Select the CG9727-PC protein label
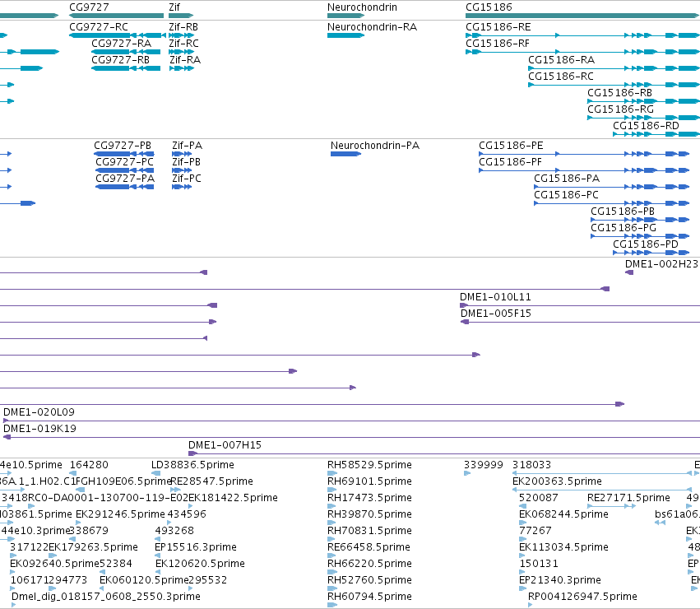The width and height of the screenshot is (700, 609). [124, 162]
